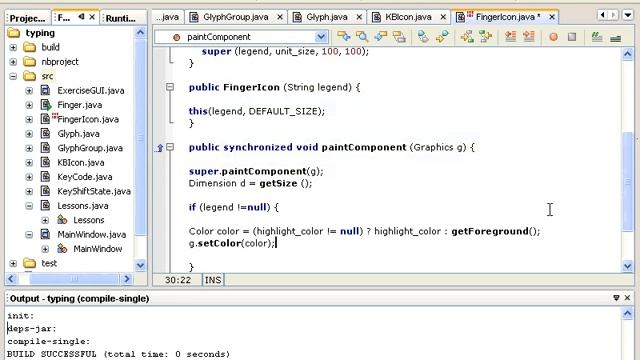Expand the ExerciseGUI.java tree node
Viewport: 640px width, 360px height.
click(x=29, y=91)
